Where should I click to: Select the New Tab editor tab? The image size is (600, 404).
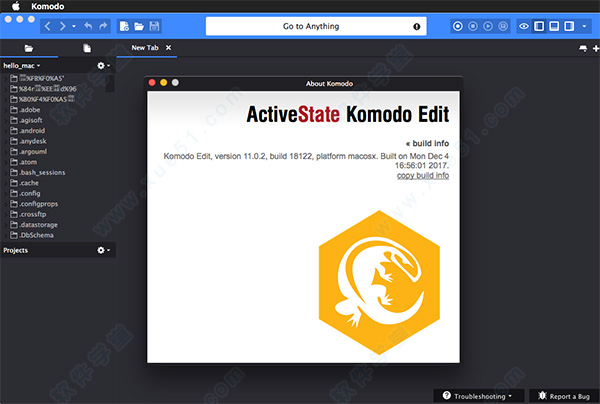click(145, 48)
